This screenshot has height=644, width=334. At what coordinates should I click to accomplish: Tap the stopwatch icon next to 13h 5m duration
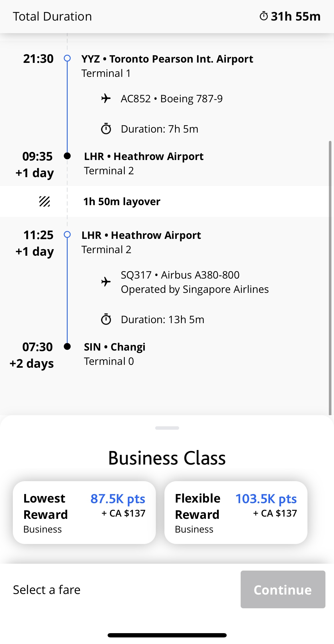[x=106, y=319]
